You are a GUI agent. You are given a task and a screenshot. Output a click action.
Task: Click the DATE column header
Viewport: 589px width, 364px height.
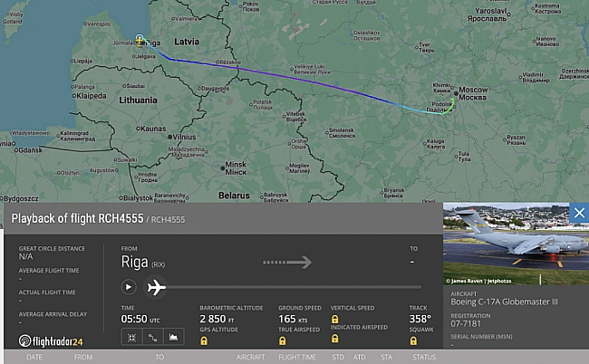click(x=34, y=358)
